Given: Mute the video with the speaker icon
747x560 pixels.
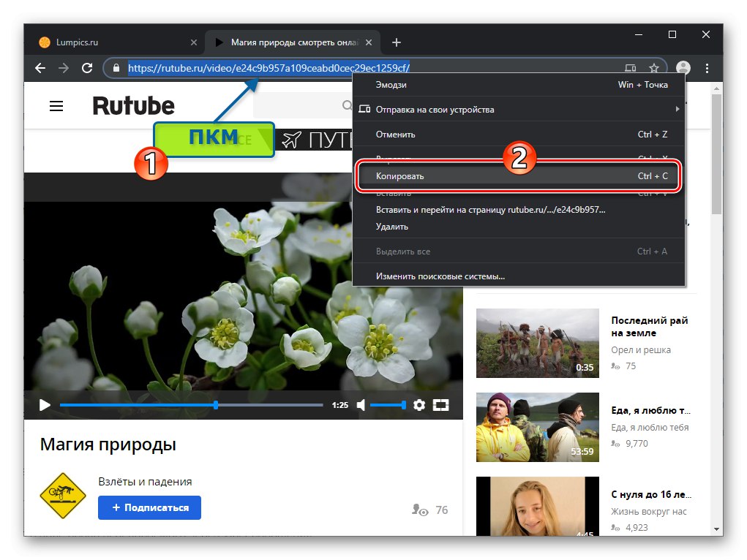Looking at the screenshot, I should (361, 405).
